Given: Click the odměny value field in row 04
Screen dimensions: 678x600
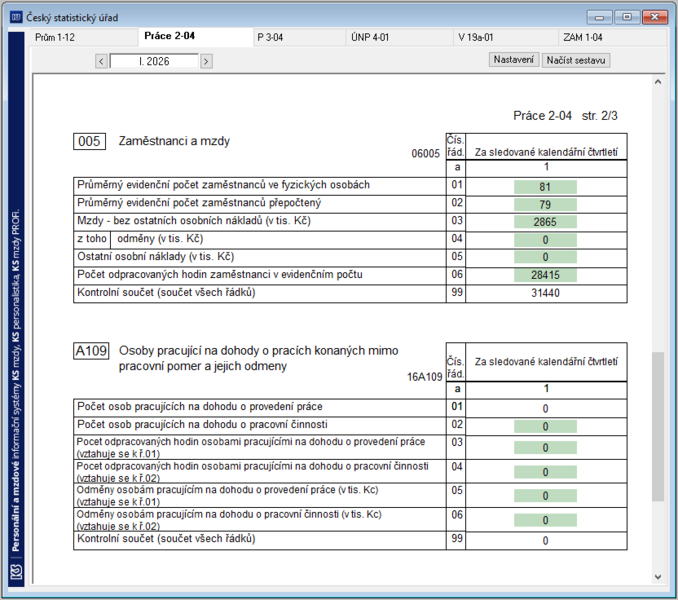Looking at the screenshot, I should click(x=545, y=240).
